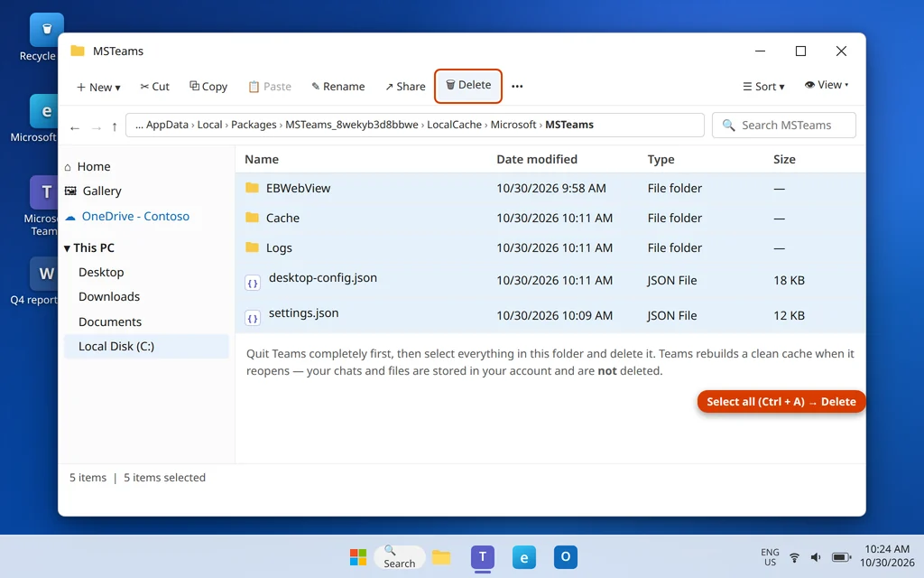
Task: Click the Paste toolbar button
Action: pos(270,86)
